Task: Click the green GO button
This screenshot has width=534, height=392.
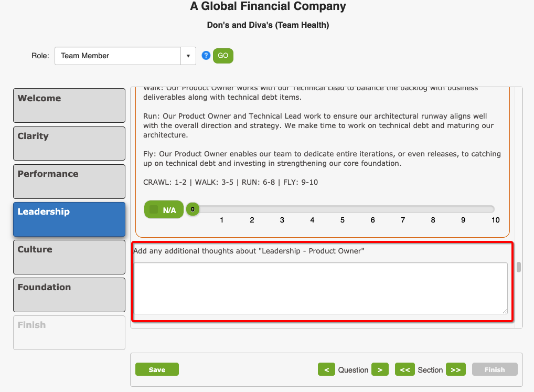Action: point(223,56)
